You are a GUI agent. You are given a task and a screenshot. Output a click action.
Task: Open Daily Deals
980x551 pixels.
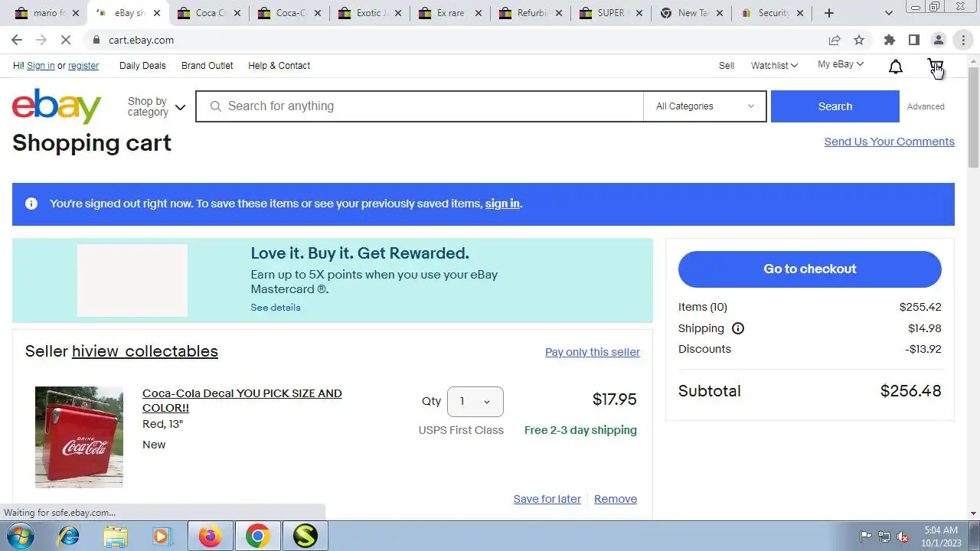coord(142,66)
